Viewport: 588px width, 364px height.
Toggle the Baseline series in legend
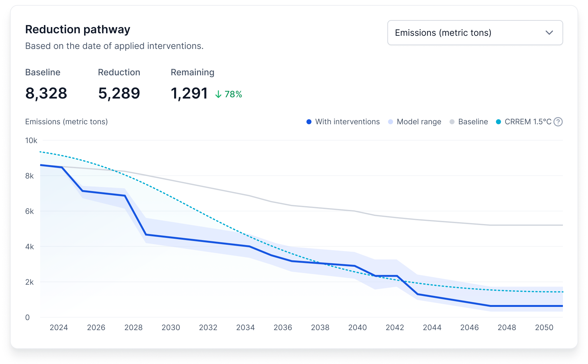473,122
